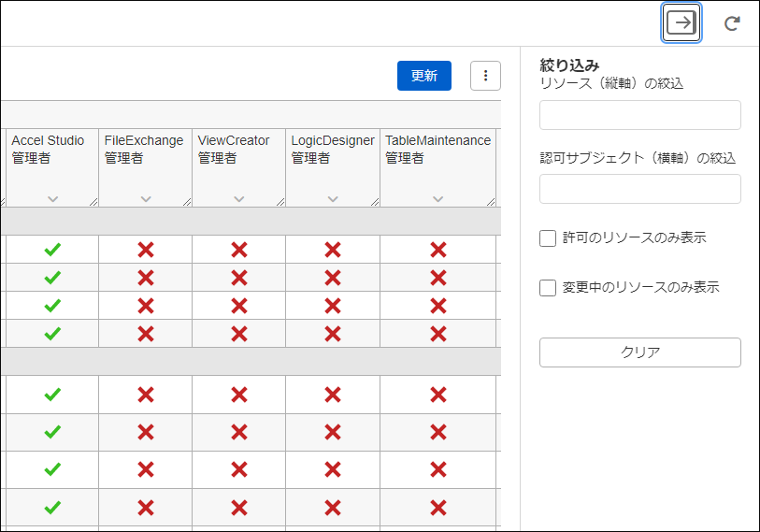Enable 変更中のリソースのみ表示 checkbox
This screenshot has height=532, width=760.
[549, 288]
